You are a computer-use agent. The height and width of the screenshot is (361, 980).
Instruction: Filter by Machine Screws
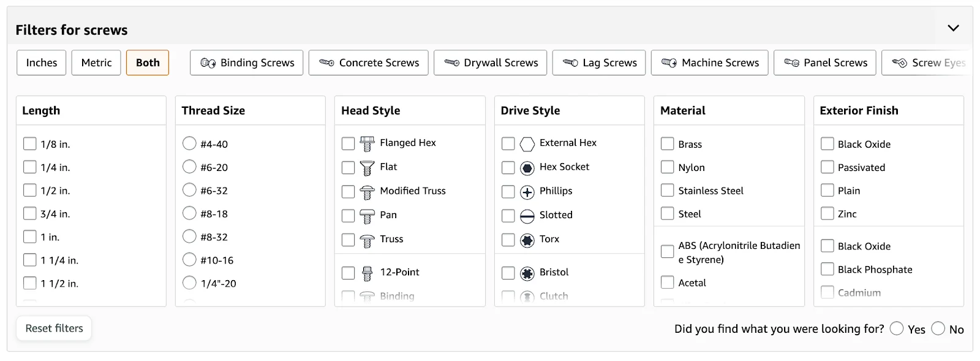tap(709, 63)
